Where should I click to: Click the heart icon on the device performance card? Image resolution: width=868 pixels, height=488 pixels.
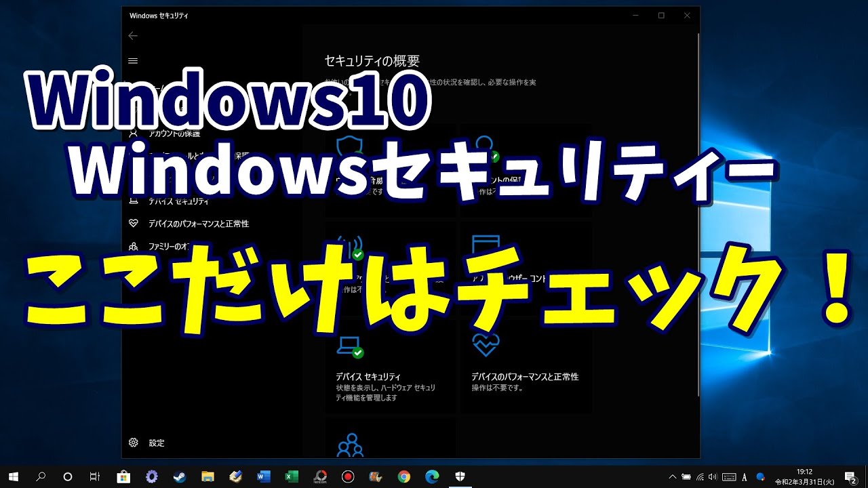[x=486, y=346]
